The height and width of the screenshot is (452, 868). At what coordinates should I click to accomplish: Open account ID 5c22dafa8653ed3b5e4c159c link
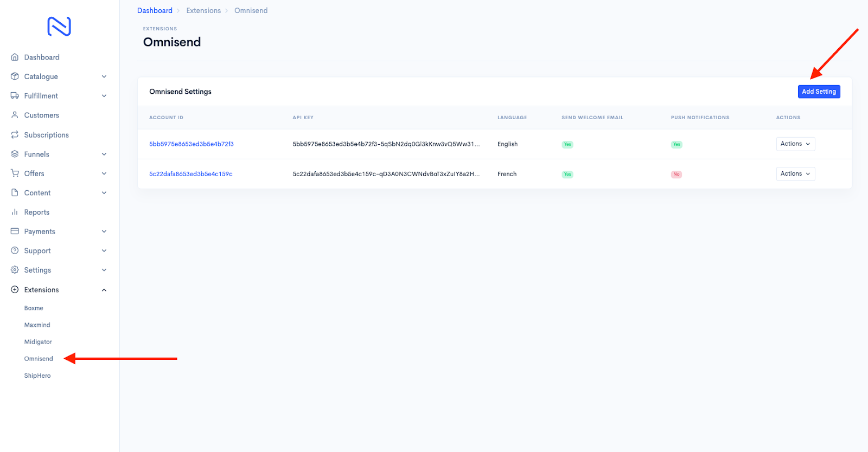click(191, 174)
